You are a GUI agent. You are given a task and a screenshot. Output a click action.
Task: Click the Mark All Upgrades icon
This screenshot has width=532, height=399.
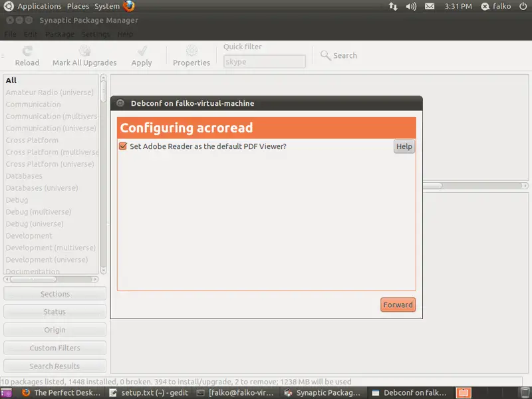point(84,51)
